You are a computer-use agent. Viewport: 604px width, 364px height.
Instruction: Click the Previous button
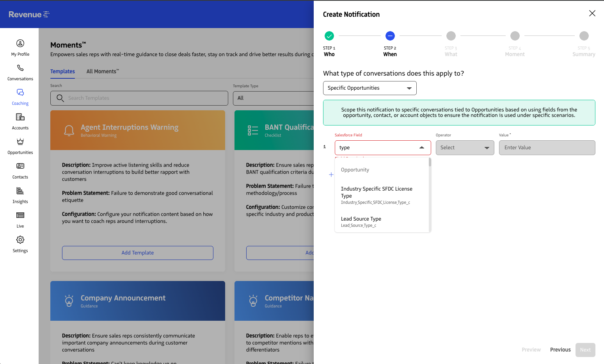(560, 350)
